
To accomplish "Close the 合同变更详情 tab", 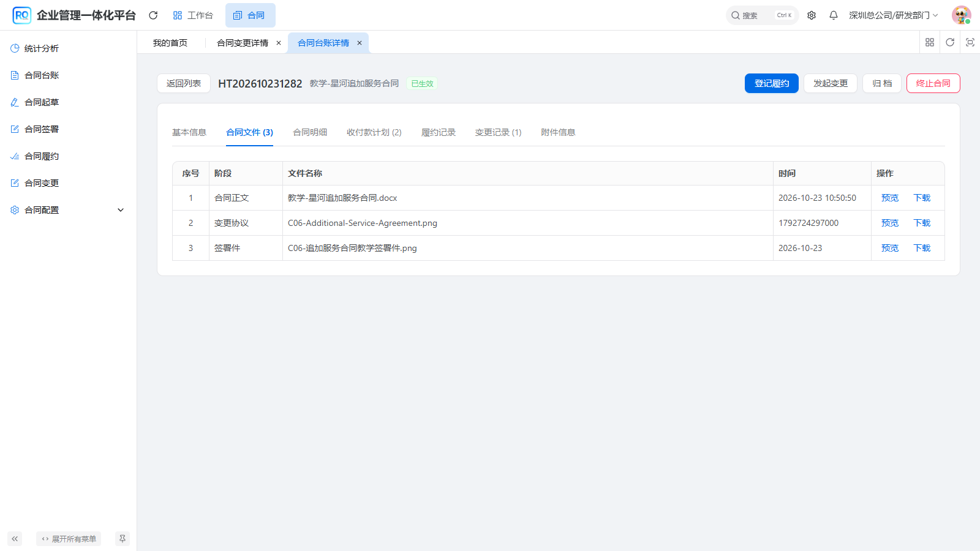I will click(x=279, y=43).
